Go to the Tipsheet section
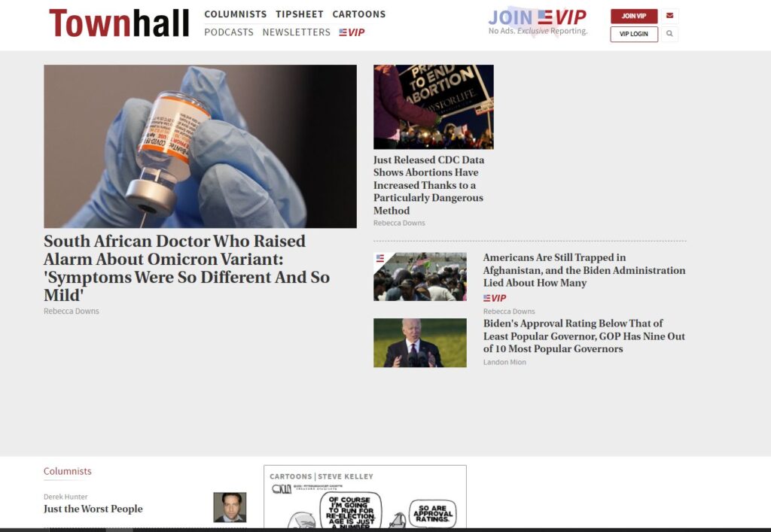The width and height of the screenshot is (771, 532). tap(300, 14)
